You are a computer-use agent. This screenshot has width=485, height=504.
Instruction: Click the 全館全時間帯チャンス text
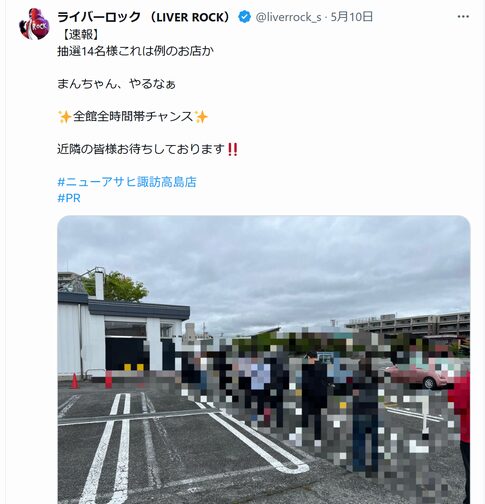133,116
